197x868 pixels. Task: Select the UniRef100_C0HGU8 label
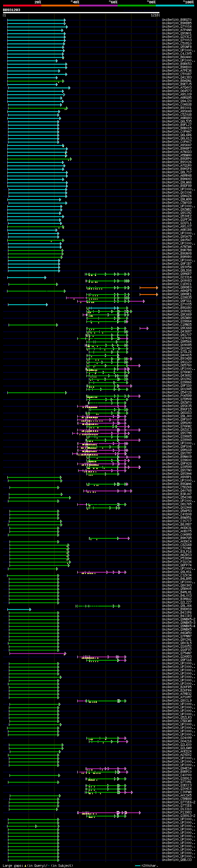coord(177,104)
